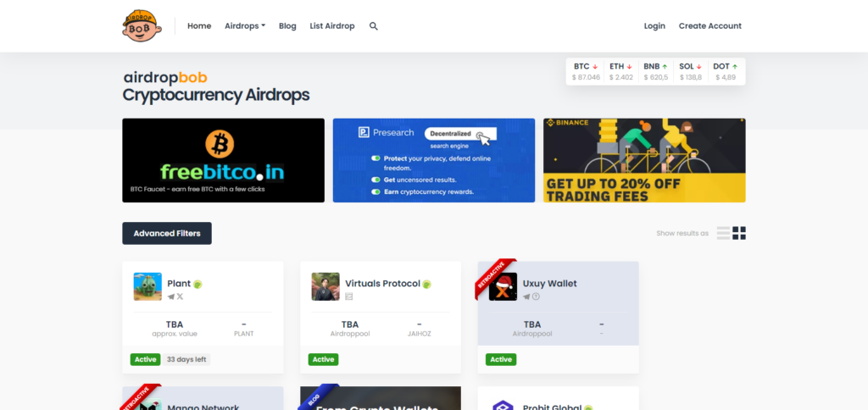The width and height of the screenshot is (868, 410).
Task: Click the Virtuals Protocol avatar image
Action: [325, 286]
